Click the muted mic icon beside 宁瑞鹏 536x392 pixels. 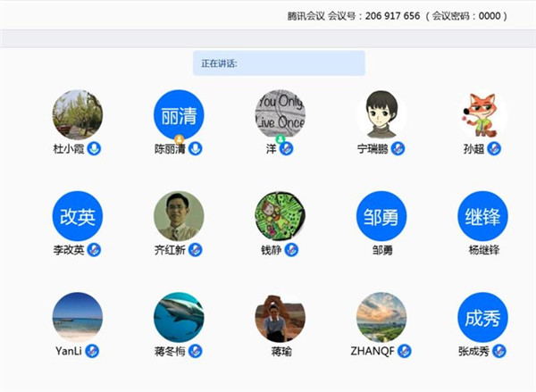point(398,149)
